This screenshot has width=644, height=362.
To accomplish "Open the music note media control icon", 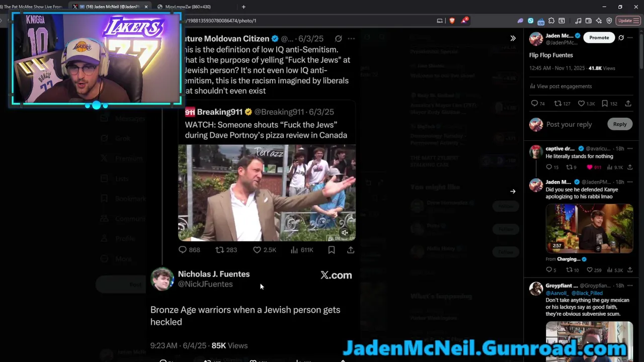I will (x=578, y=21).
